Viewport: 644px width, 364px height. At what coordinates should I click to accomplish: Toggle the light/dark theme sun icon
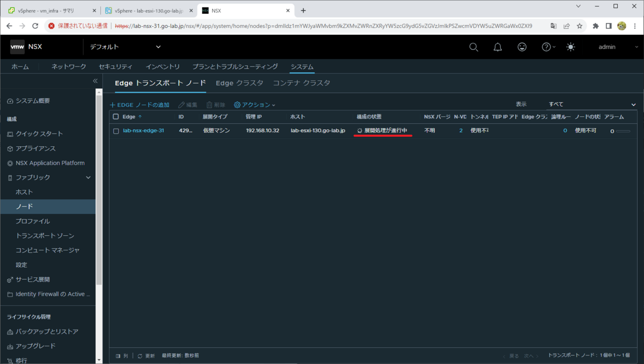click(x=570, y=47)
